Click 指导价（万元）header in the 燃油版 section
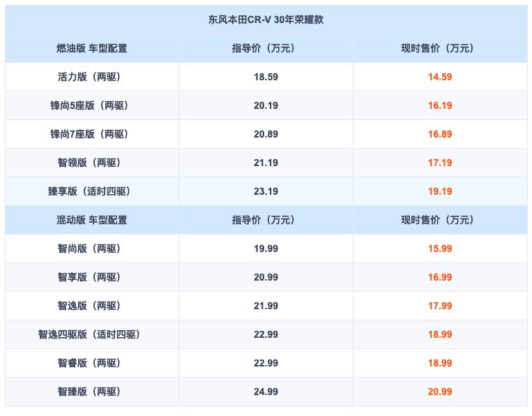 coord(266,48)
